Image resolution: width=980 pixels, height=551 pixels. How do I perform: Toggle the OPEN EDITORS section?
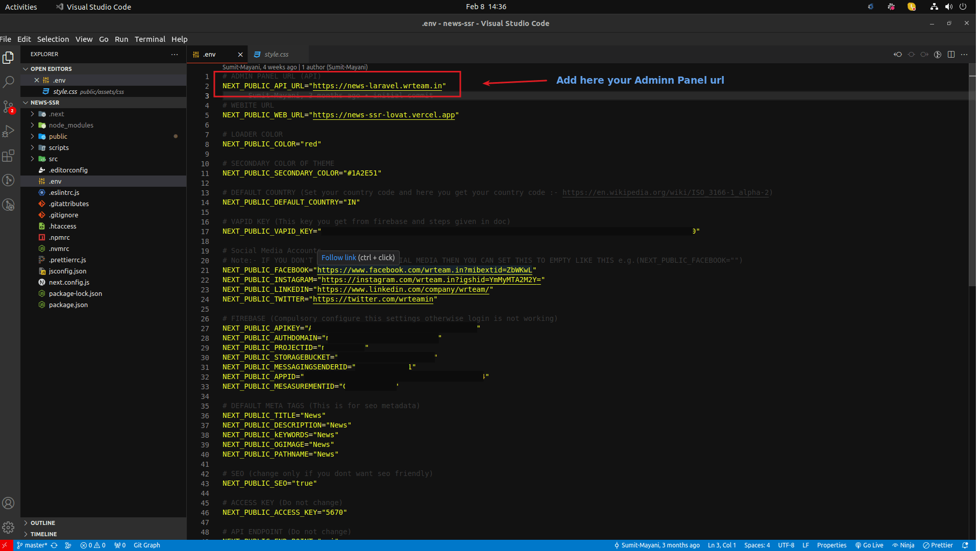click(51, 69)
